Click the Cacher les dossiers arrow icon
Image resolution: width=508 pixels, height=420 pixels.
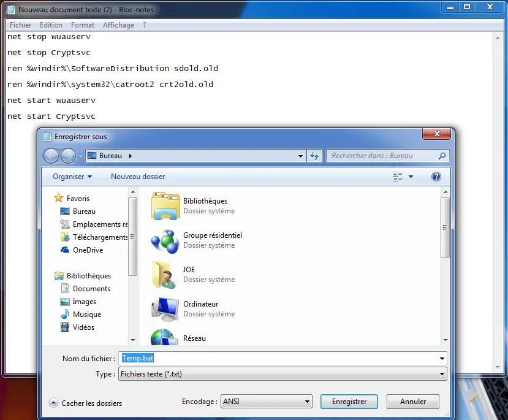(53, 403)
